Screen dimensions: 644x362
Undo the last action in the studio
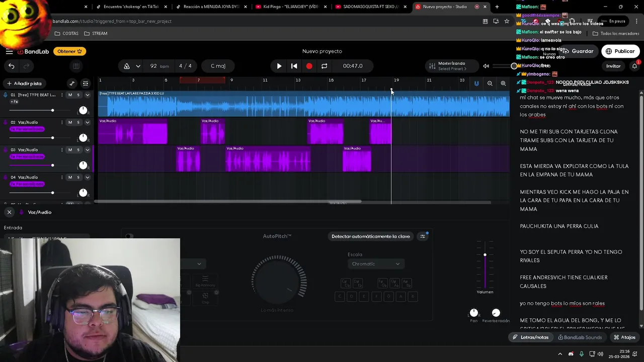coord(11,66)
